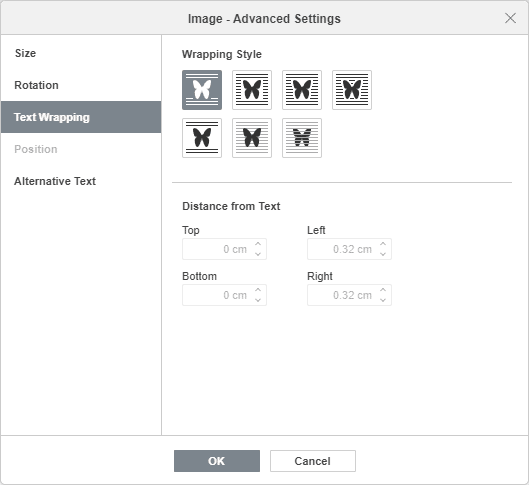529x485 pixels.
Task: Increase the Top distance with up arrow
Action: [258, 244]
